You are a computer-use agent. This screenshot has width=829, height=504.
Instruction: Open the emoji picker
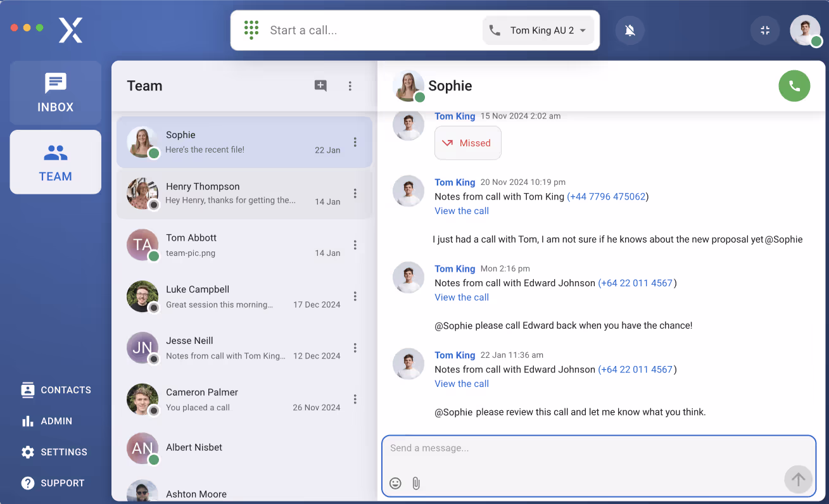395,483
